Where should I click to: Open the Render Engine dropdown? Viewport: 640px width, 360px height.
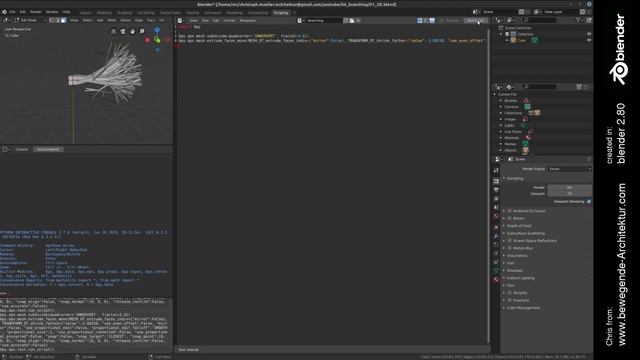[x=569, y=169]
